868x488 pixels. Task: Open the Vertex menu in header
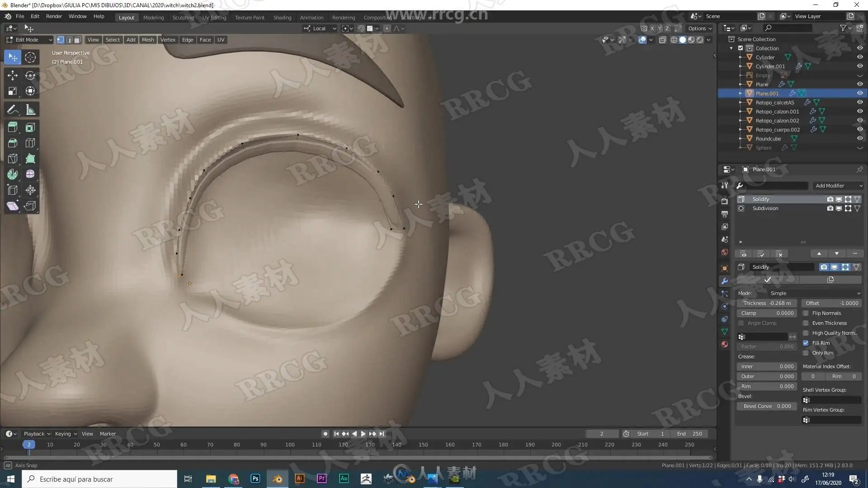pyautogui.click(x=168, y=40)
